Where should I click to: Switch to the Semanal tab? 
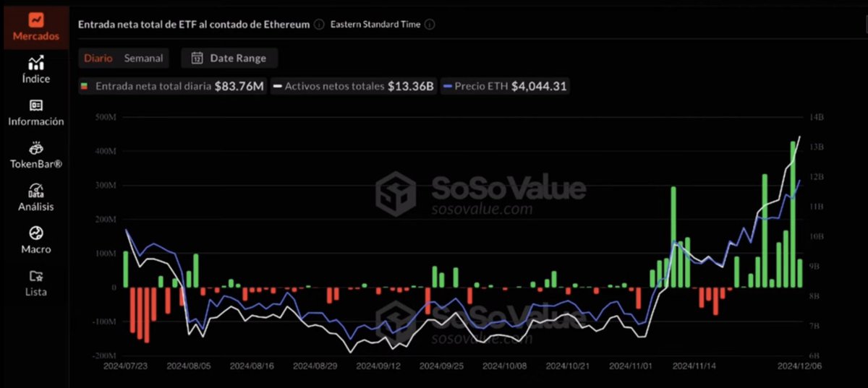[x=143, y=58]
